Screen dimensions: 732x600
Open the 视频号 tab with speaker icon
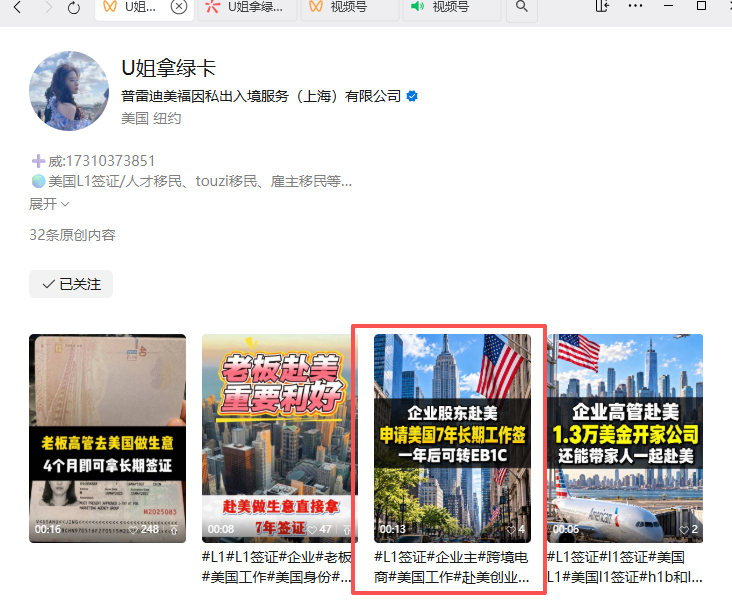coord(452,9)
